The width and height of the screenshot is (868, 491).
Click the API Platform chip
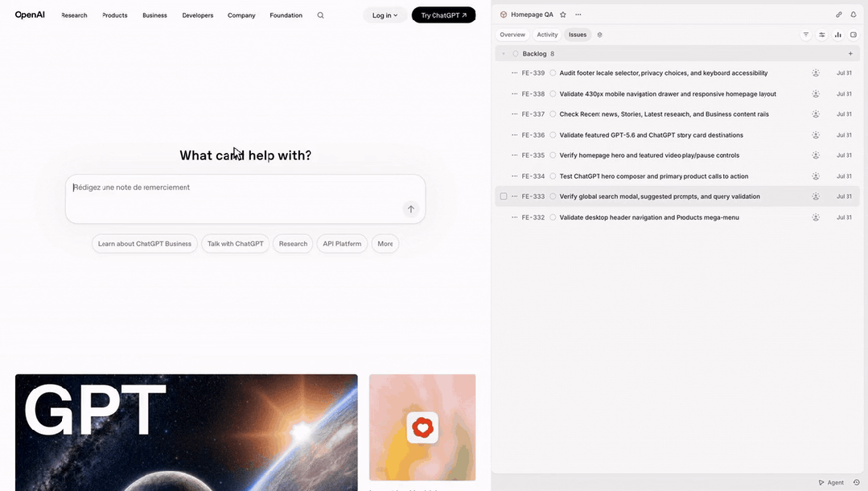[342, 243]
